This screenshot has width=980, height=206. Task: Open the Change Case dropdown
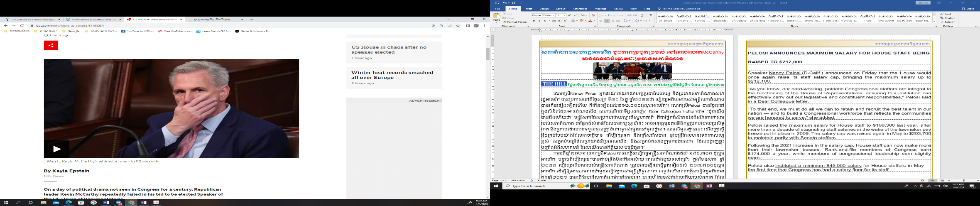[x=584, y=15]
